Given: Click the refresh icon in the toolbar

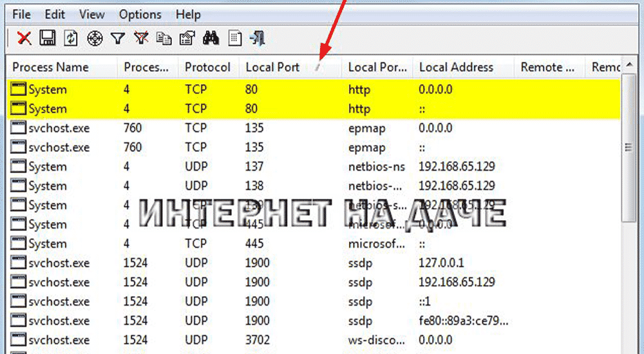Looking at the screenshot, I should (70, 39).
